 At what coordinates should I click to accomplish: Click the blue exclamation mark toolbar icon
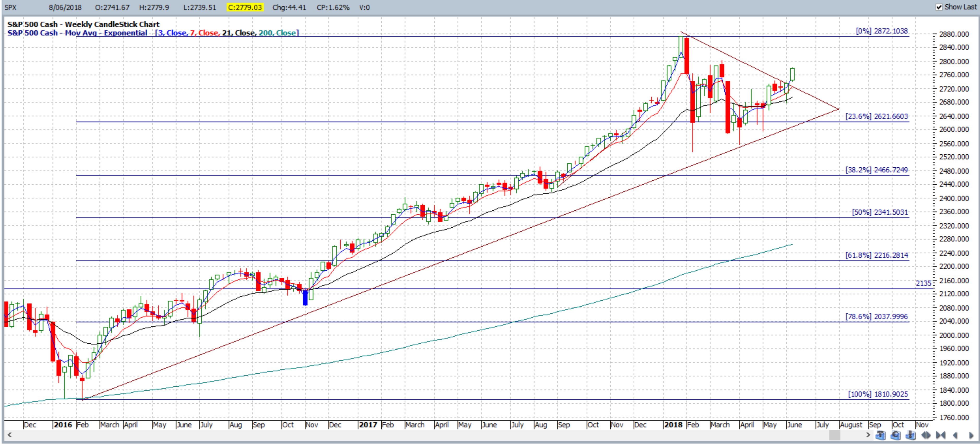[x=910, y=435]
